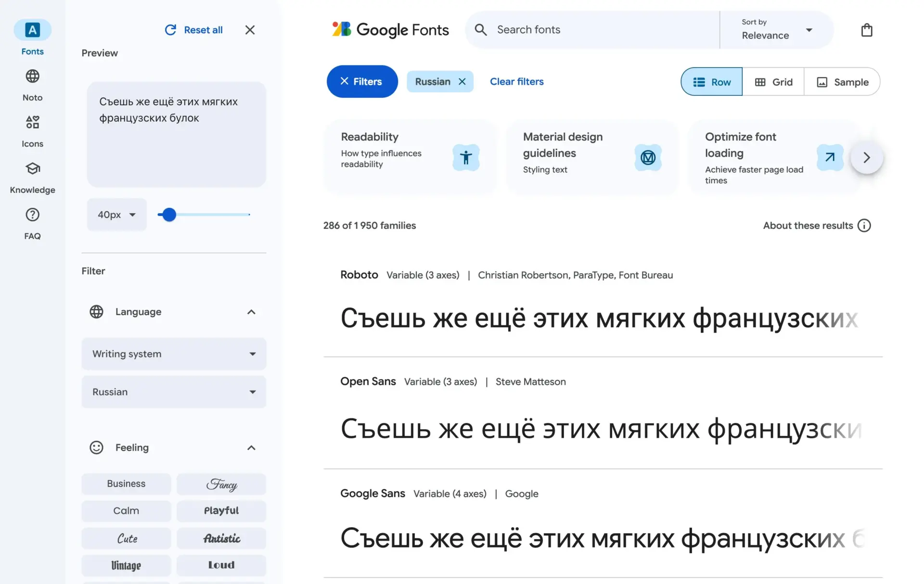Show next knowledge cards with chevron
The image size is (924, 584).
tap(866, 157)
